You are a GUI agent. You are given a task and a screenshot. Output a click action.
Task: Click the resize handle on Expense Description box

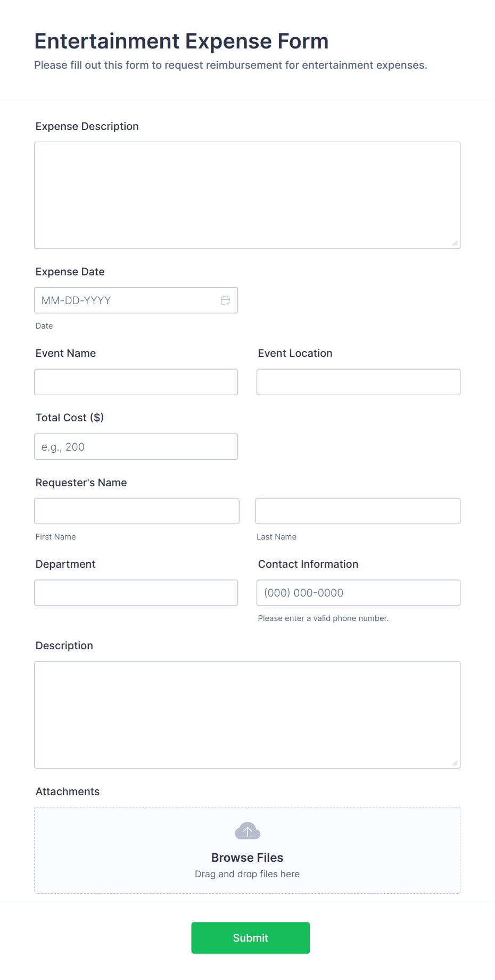pyautogui.click(x=456, y=244)
